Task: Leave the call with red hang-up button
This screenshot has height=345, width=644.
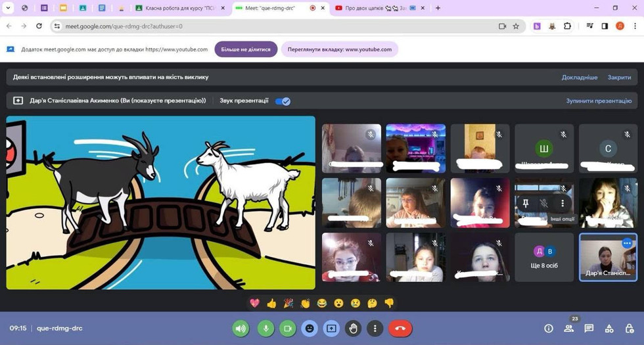Action: tap(400, 329)
